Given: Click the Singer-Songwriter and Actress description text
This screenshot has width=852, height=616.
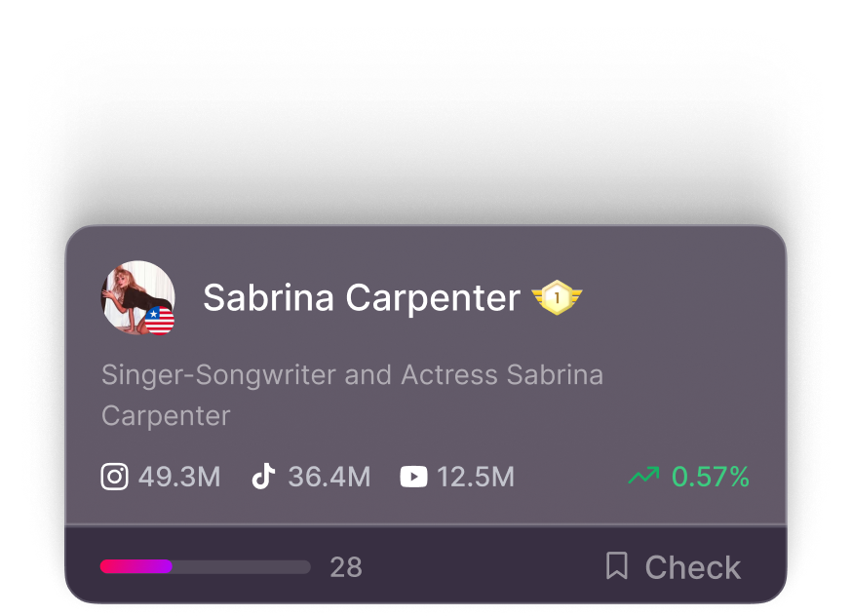Looking at the screenshot, I should click(x=352, y=396).
